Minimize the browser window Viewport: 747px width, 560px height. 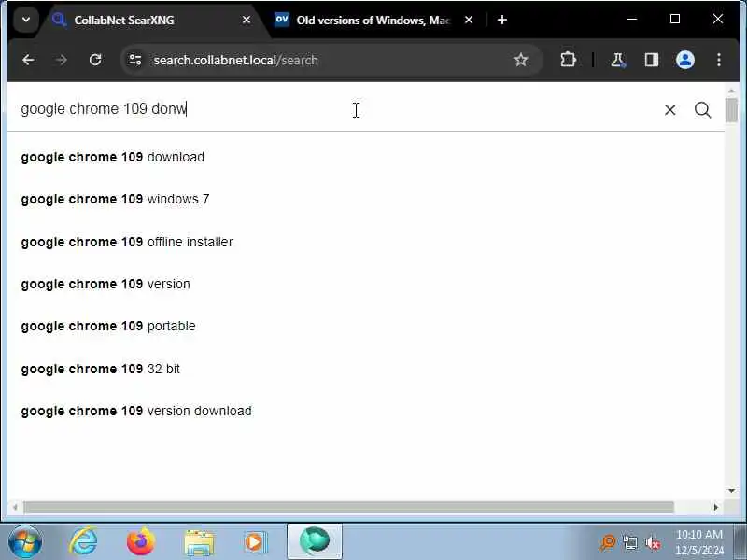(632, 19)
